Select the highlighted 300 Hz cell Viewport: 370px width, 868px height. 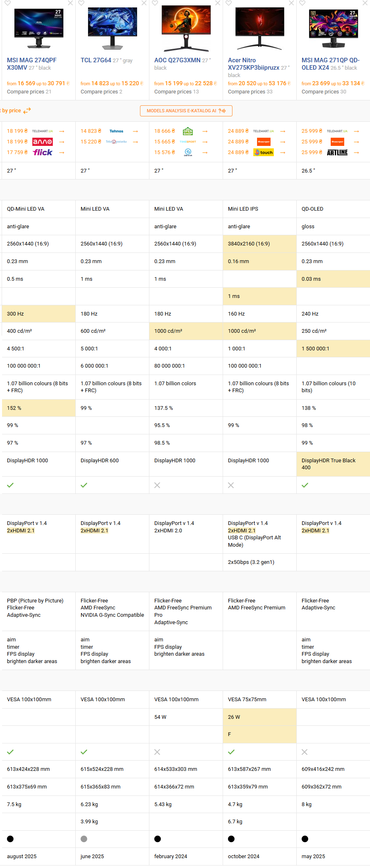point(38,314)
